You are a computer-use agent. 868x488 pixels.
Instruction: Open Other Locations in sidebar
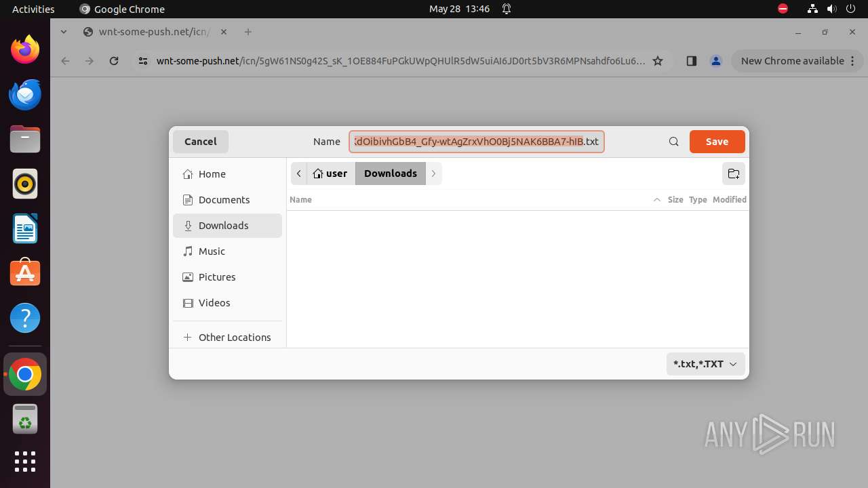point(227,338)
